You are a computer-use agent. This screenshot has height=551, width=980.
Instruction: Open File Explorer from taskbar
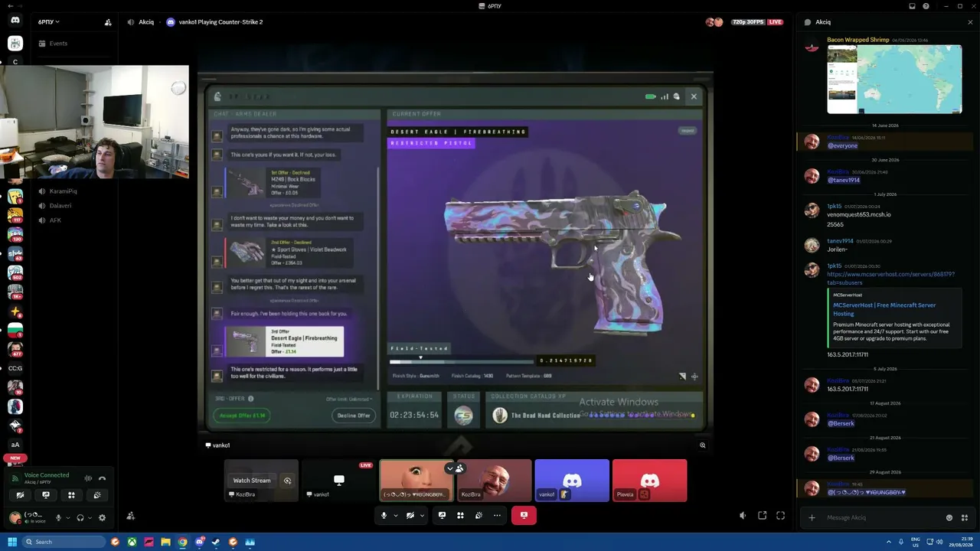pyautogui.click(x=165, y=542)
